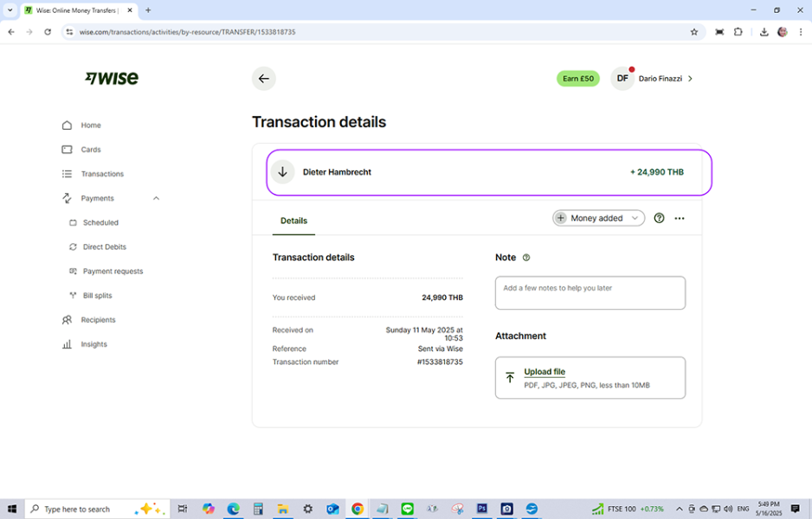The width and height of the screenshot is (812, 519).
Task: Click into the notes text field
Action: coord(590,293)
